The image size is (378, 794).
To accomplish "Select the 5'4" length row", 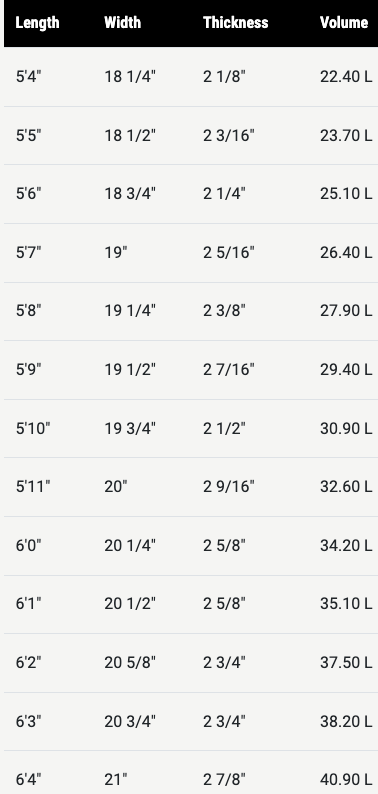I will click(191, 77).
